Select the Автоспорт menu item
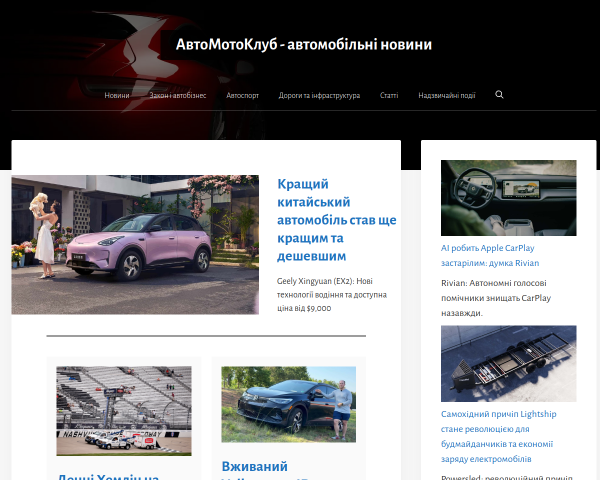 pyautogui.click(x=242, y=95)
